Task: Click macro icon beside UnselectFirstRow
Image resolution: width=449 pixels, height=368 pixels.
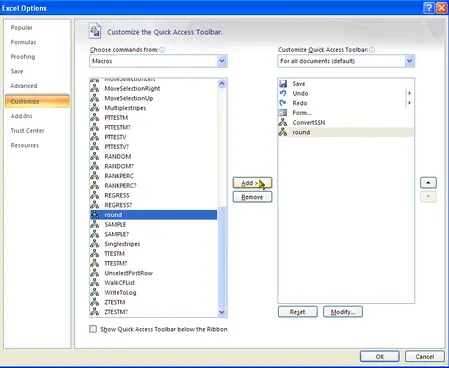Action: (95, 273)
